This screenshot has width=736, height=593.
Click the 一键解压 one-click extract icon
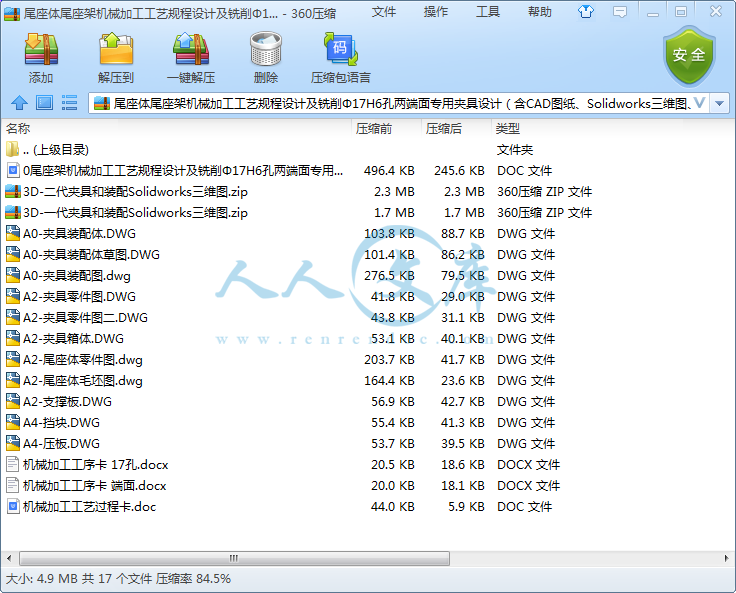coord(191,49)
